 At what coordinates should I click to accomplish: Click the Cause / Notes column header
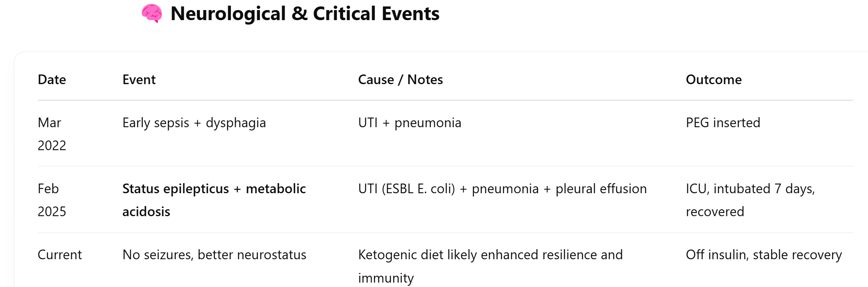(x=400, y=80)
